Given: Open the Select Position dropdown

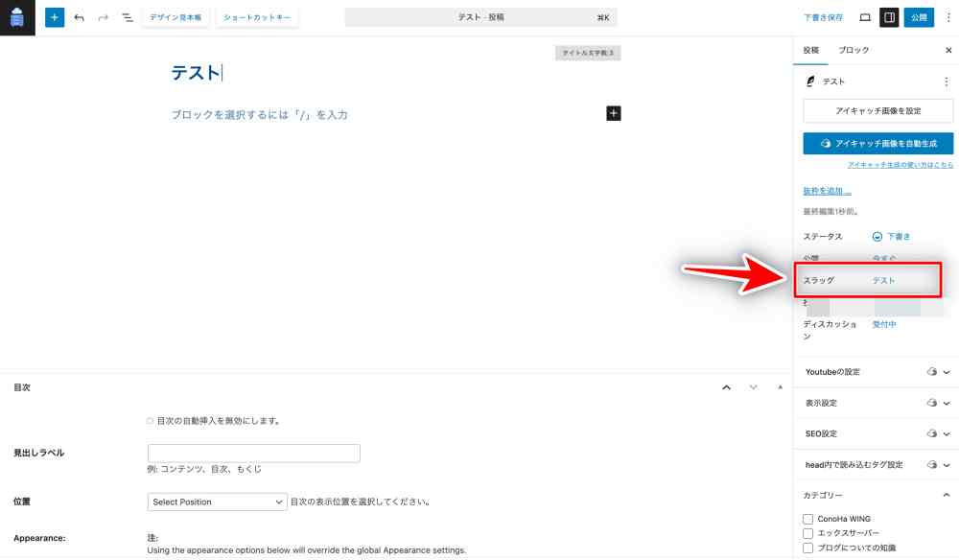Looking at the screenshot, I should tap(218, 502).
